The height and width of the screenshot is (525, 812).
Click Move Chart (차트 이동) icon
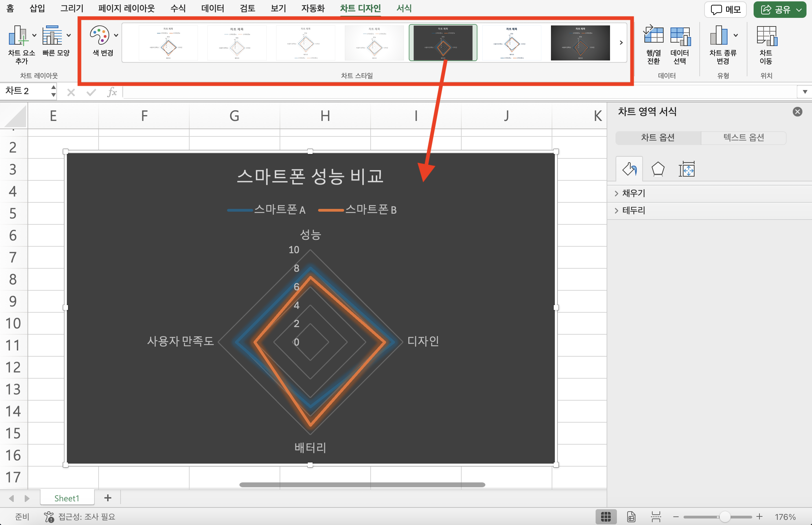pyautogui.click(x=767, y=36)
